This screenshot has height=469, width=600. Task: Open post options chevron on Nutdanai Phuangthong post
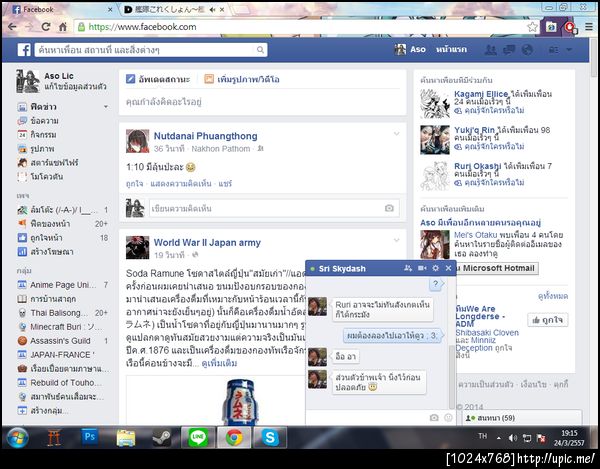pyautogui.click(x=396, y=134)
